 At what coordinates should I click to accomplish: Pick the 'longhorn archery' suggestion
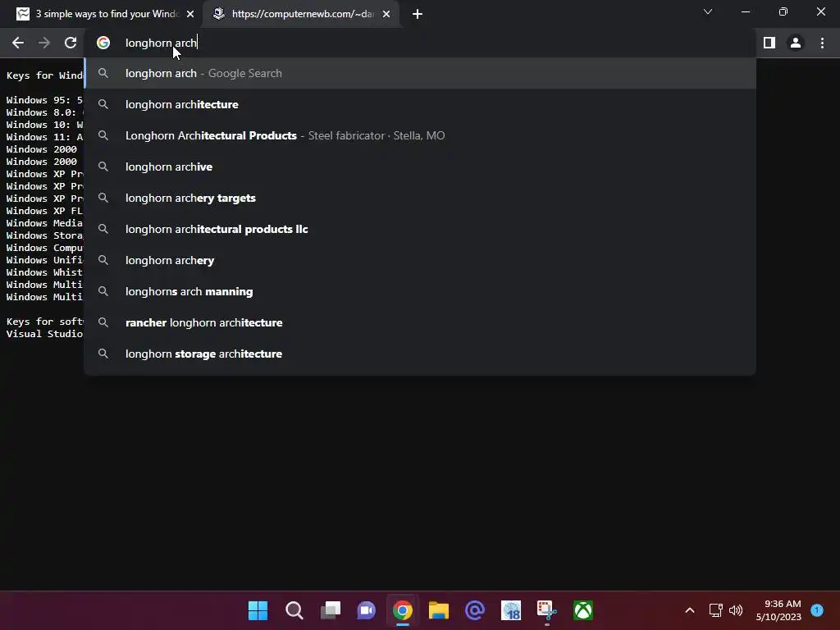(420, 260)
